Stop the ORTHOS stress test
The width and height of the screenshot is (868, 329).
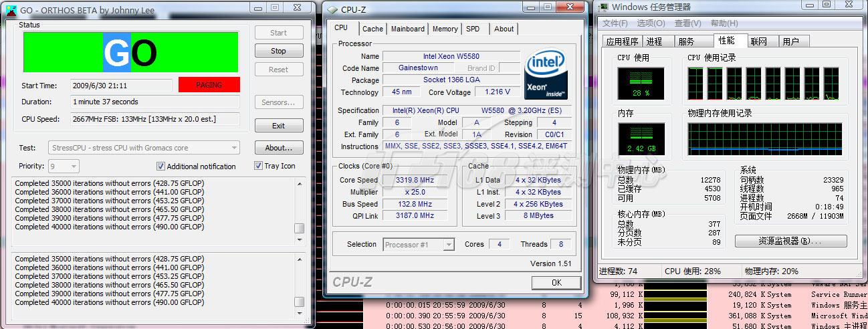coord(279,51)
